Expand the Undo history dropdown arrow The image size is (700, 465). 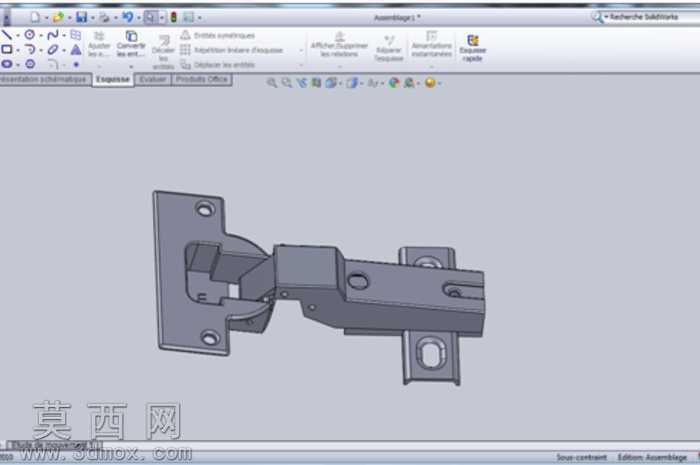pos(139,18)
